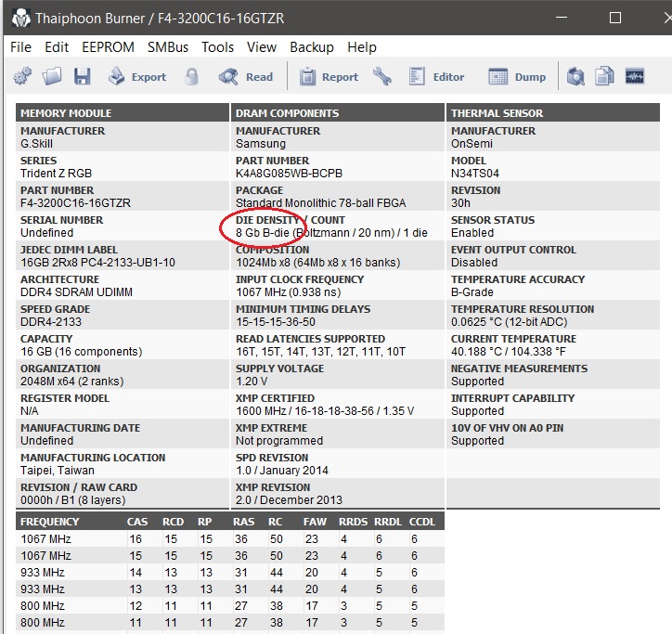Click the wrench tool icon
Screen dimensions: 672x634
pos(381,77)
